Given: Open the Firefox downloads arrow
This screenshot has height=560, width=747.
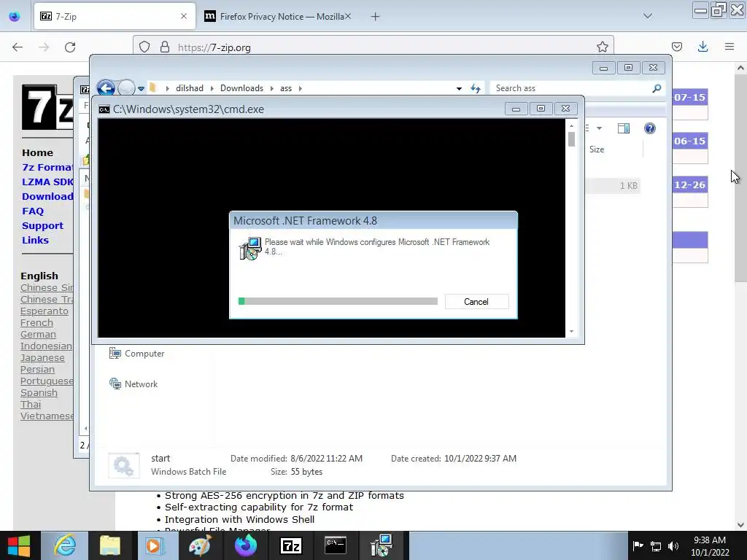Looking at the screenshot, I should pyautogui.click(x=703, y=47).
